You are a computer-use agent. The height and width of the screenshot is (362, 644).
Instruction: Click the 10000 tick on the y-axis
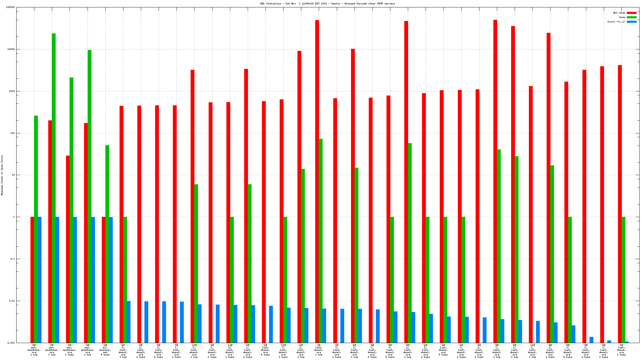pyautogui.click(x=11, y=49)
